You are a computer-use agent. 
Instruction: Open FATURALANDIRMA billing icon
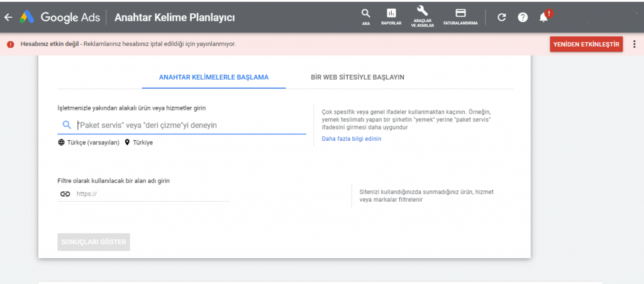[x=460, y=17]
